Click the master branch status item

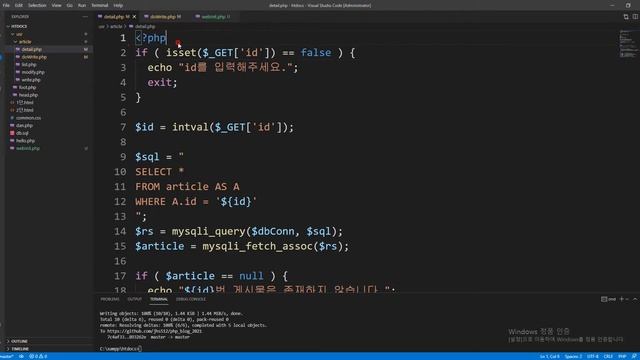(7, 356)
